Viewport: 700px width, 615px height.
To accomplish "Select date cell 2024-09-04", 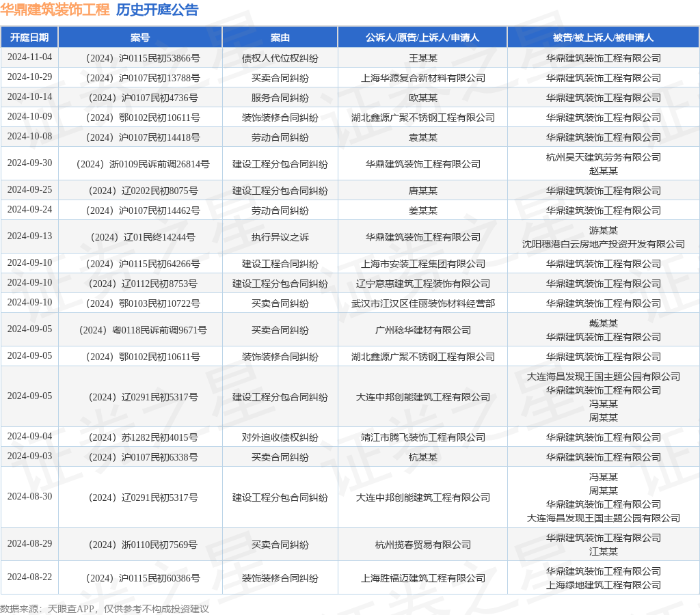I will click(29, 436).
